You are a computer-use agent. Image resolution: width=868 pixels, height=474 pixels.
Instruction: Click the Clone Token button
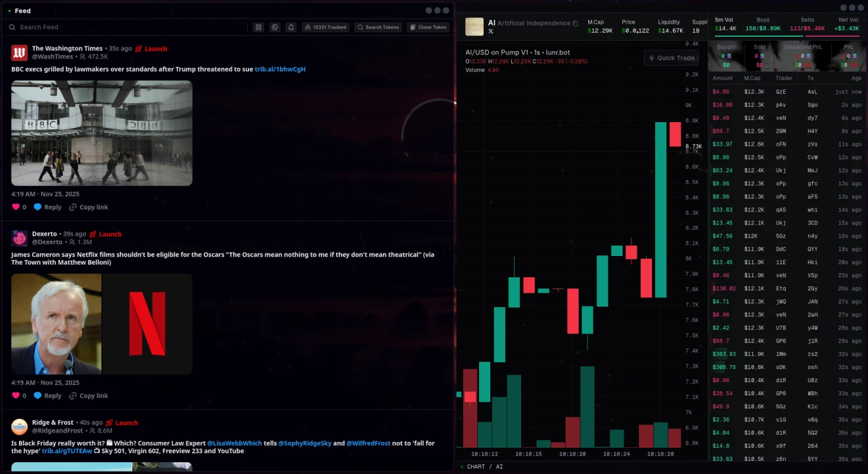tap(428, 27)
